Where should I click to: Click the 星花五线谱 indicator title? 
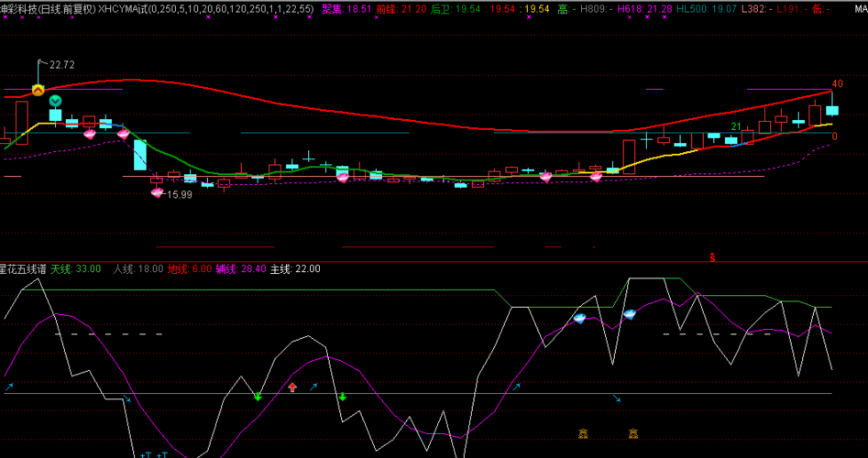pos(23,268)
